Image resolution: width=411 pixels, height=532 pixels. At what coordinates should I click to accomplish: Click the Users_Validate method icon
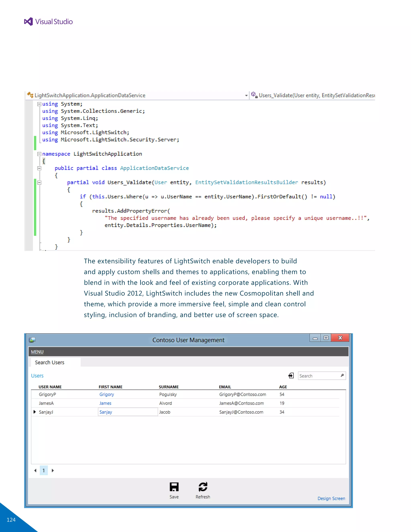tap(254, 95)
